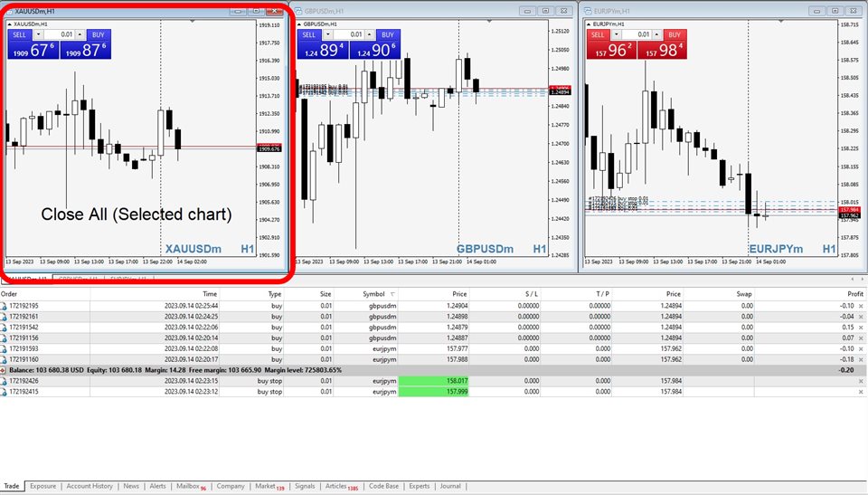Sort orders by the Symbol column
Screen dimensions: 868x495
click(x=373, y=294)
